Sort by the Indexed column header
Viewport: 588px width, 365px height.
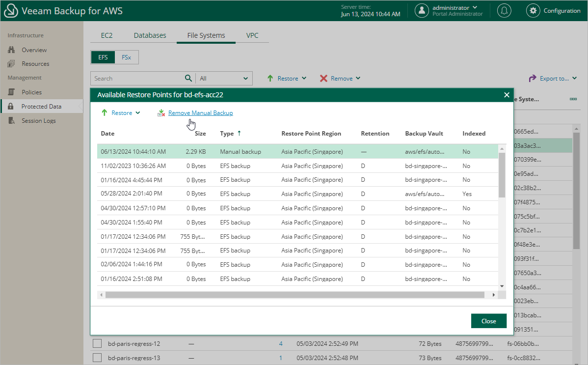click(474, 133)
